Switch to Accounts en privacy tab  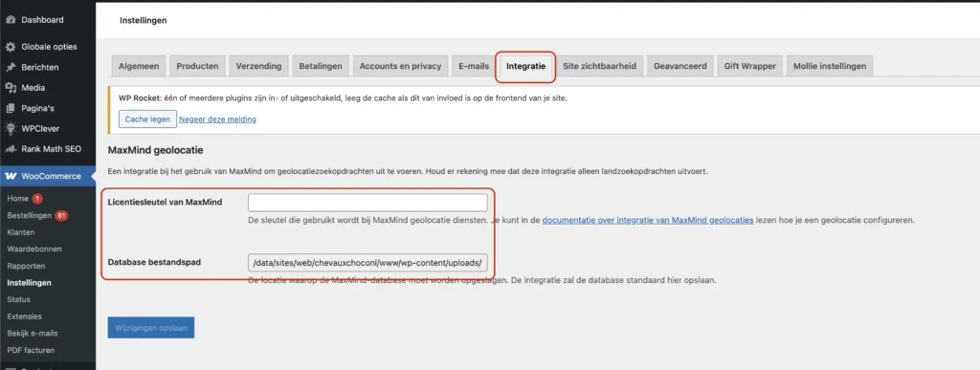[400, 66]
